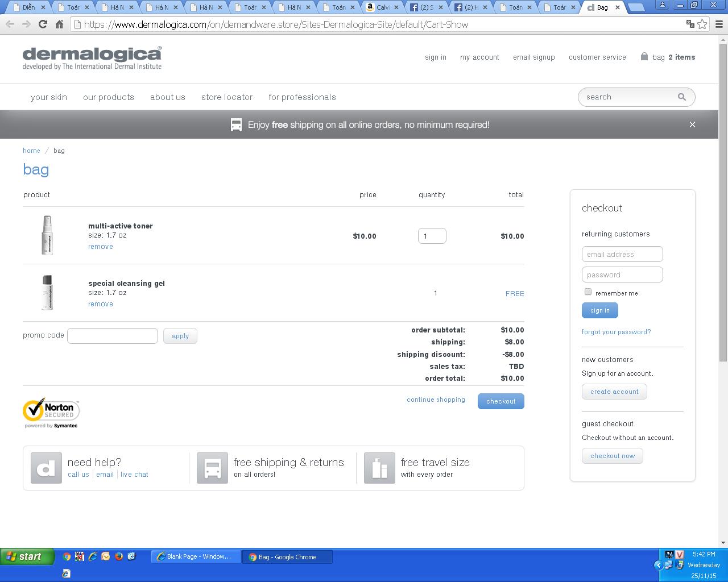Open the Windows start menu

click(27, 556)
